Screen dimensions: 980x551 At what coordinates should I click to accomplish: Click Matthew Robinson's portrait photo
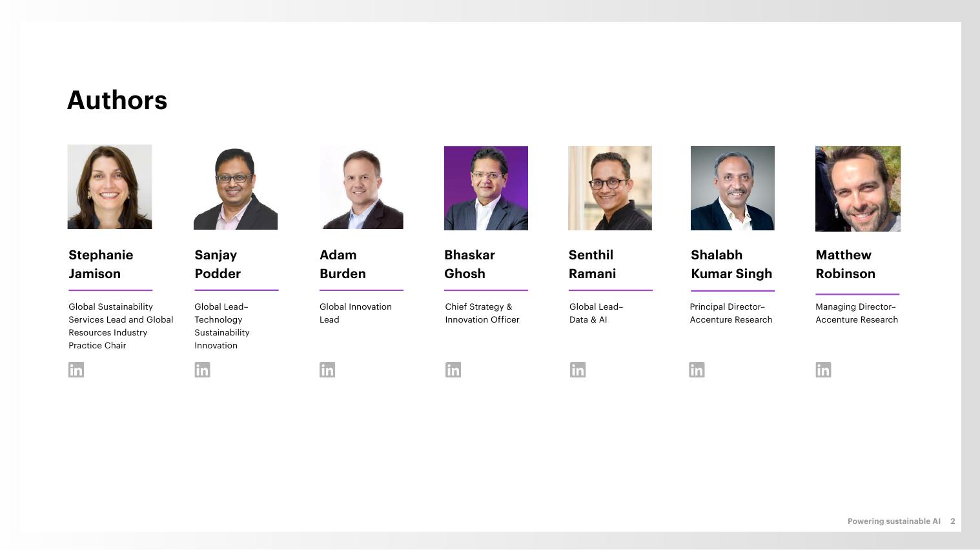point(858,188)
